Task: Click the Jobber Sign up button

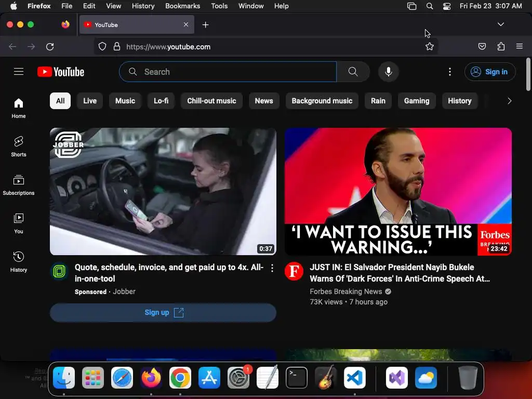Action: click(163, 312)
